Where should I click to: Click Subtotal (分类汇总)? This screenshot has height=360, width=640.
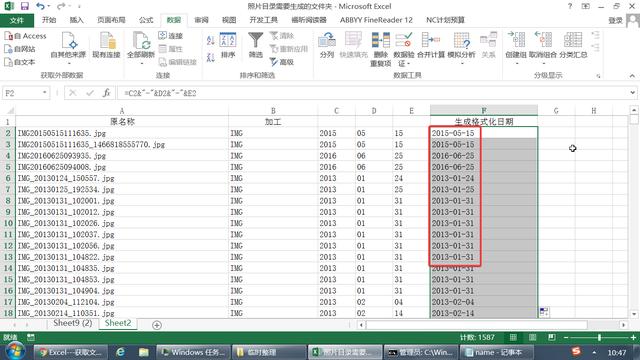(x=573, y=45)
